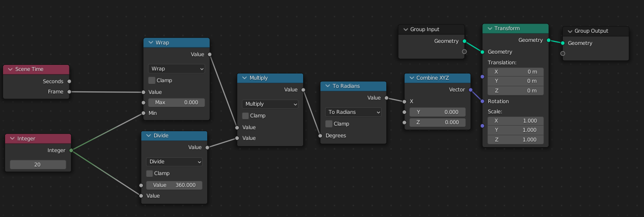
Task: Click the Transform Translation socket
Action: tap(482, 77)
